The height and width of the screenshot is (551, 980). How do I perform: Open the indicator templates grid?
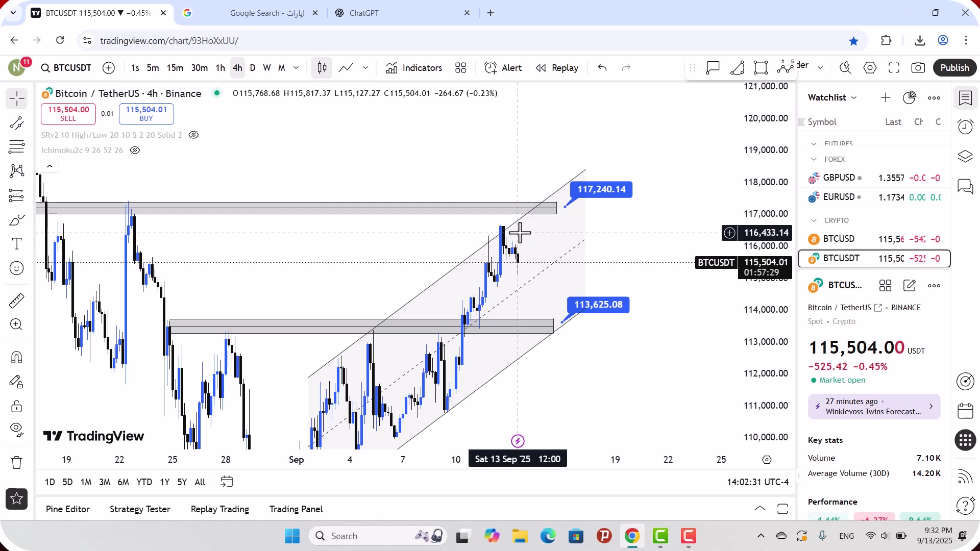[x=461, y=68]
